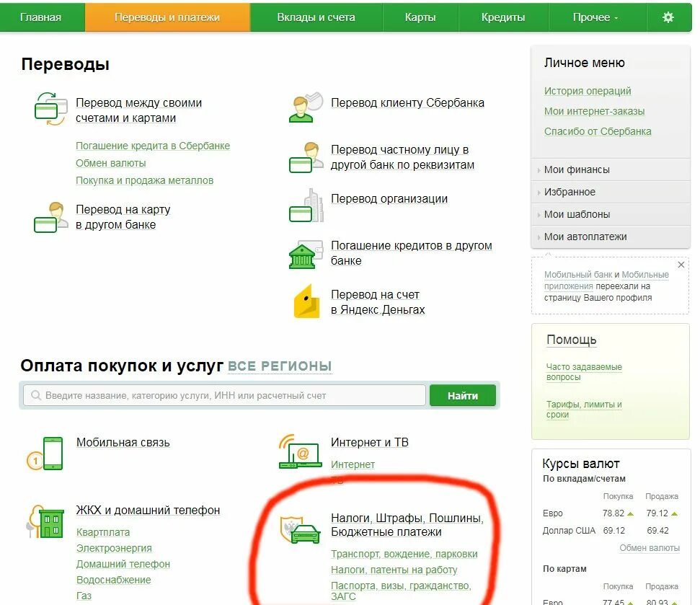The image size is (700, 605).
Task: Click the Мобильные приложения link in notice
Action: [606, 281]
